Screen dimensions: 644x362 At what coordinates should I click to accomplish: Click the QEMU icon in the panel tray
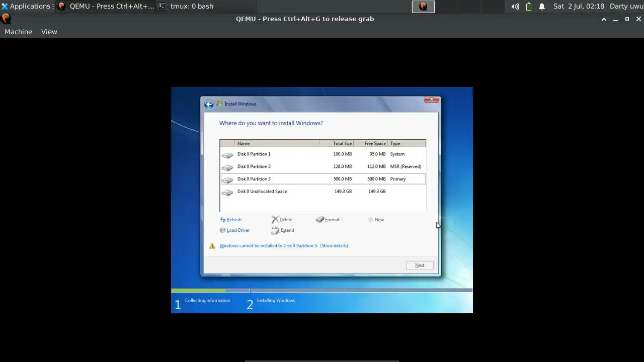[423, 7]
